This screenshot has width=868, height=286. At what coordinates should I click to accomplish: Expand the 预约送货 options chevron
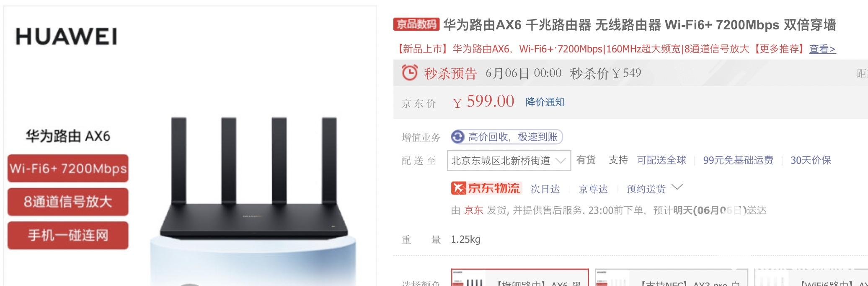pyautogui.click(x=677, y=187)
